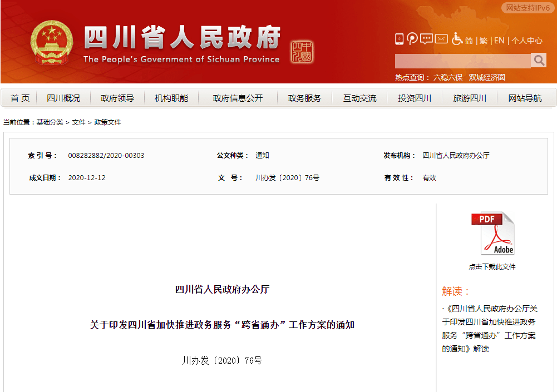557x392 pixels.
Task: Open the Weibo-style circular icon
Action: pos(412,39)
